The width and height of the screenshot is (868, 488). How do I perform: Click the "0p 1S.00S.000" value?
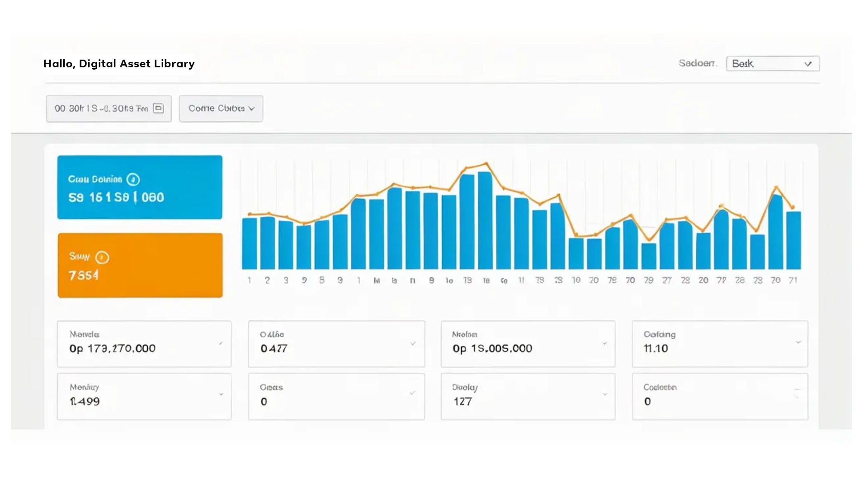point(492,348)
